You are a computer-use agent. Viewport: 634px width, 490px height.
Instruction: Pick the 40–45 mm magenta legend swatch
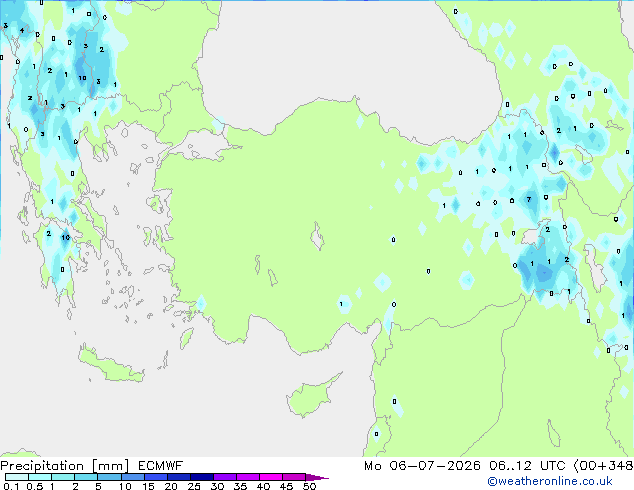tap(271, 477)
